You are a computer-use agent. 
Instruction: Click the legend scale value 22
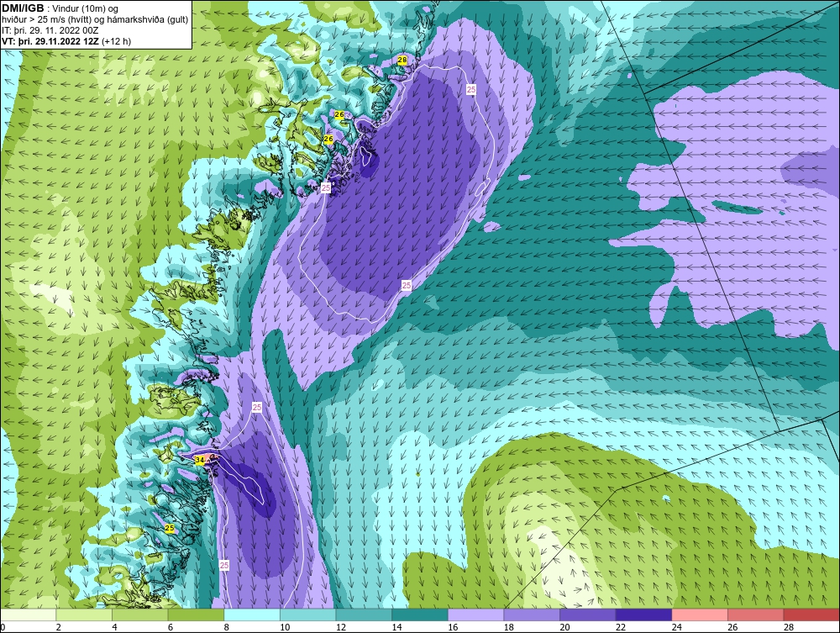click(x=621, y=627)
